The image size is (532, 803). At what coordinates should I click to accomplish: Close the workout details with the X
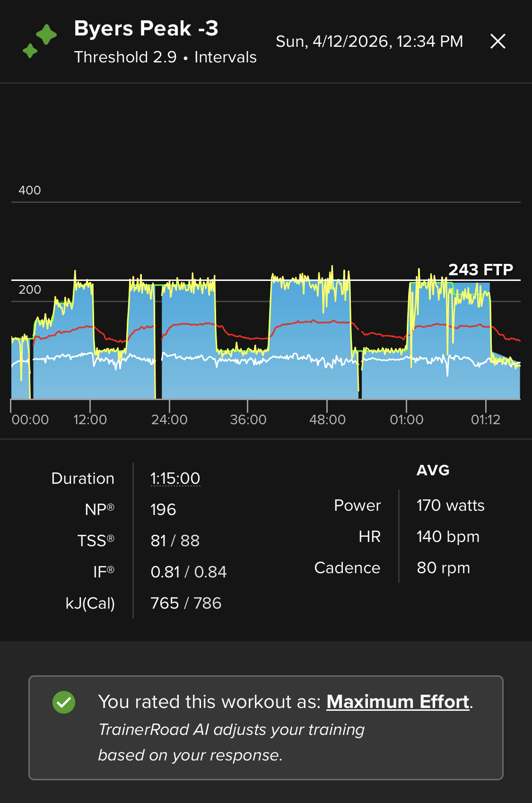(x=497, y=42)
